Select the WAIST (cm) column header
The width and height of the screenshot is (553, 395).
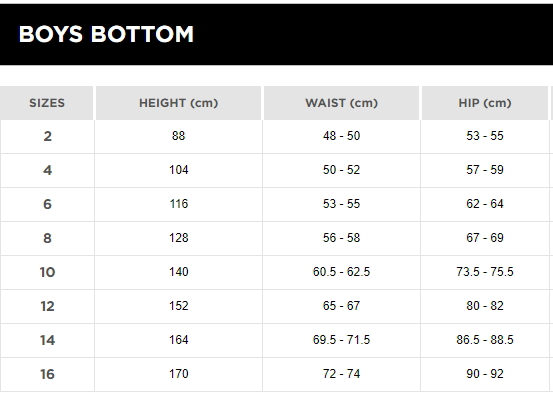pyautogui.click(x=341, y=103)
